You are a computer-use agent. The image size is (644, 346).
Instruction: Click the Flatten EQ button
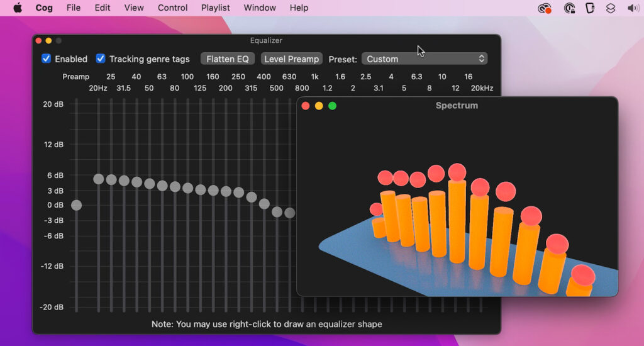228,59
